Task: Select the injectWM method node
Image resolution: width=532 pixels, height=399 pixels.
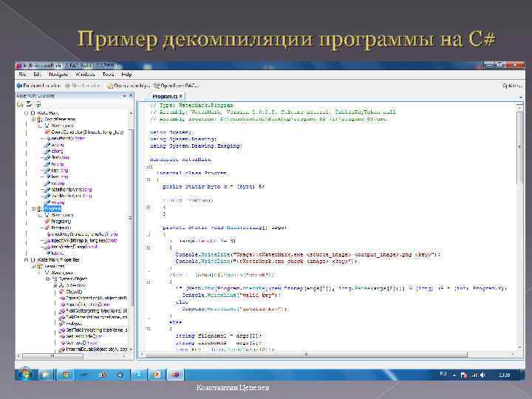Action: [84, 241]
